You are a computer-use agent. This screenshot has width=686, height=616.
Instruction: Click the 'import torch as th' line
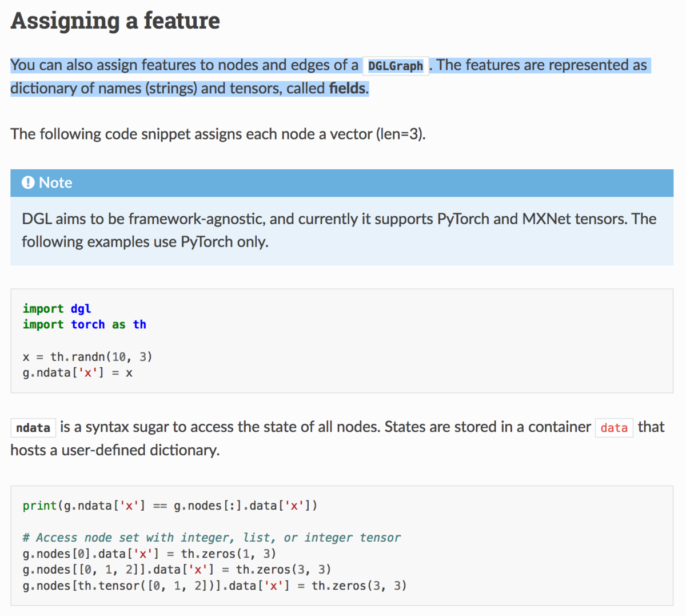click(85, 324)
